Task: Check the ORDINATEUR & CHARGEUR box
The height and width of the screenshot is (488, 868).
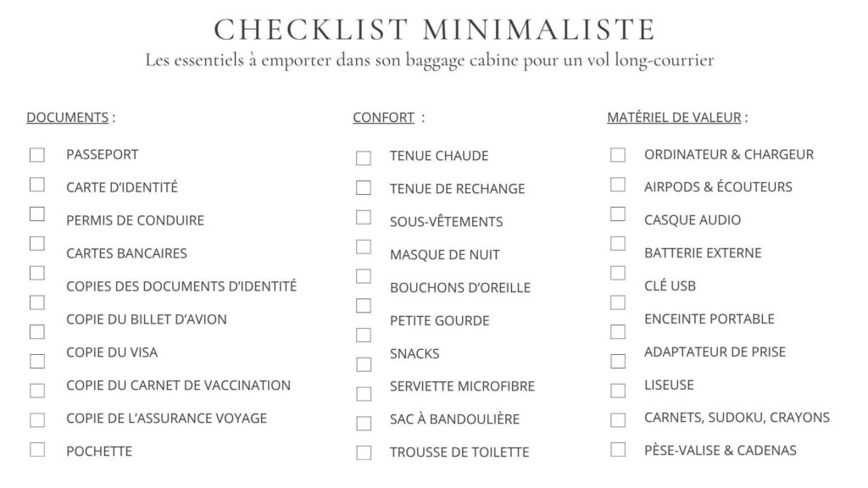Action: 618,155
